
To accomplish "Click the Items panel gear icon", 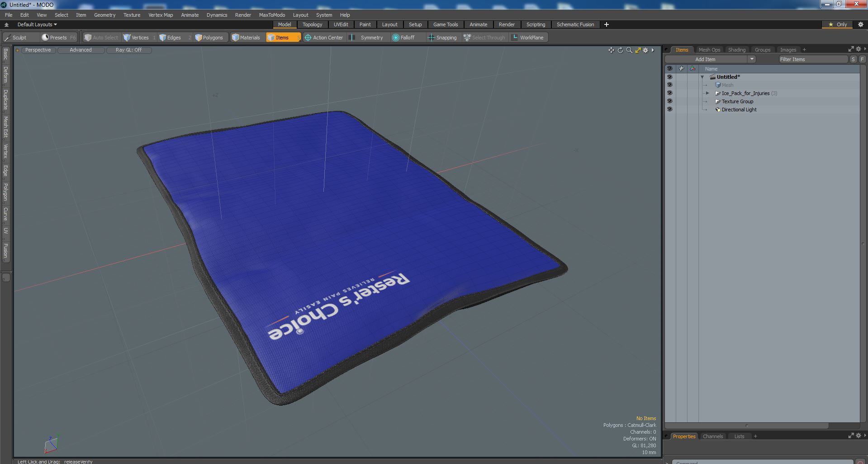I will 859,49.
